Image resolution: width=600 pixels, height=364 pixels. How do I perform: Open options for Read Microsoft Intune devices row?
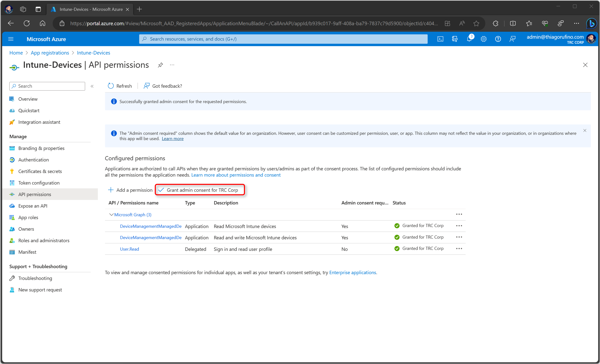[459, 226]
